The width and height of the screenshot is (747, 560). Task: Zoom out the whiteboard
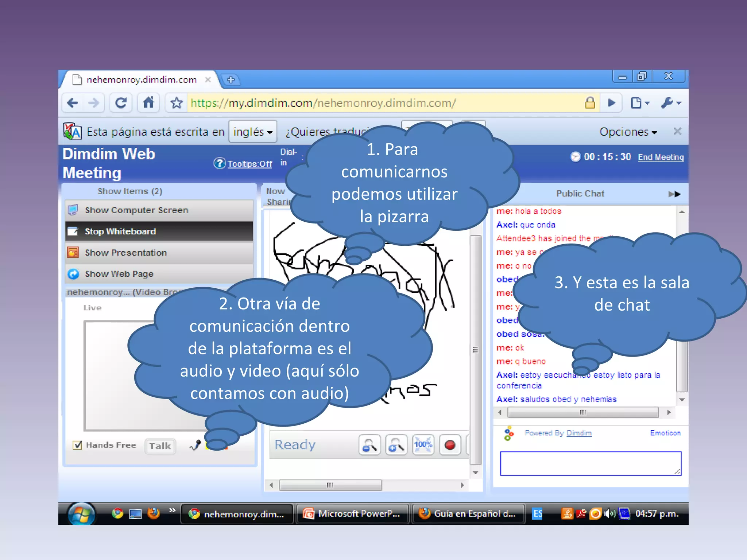(369, 445)
